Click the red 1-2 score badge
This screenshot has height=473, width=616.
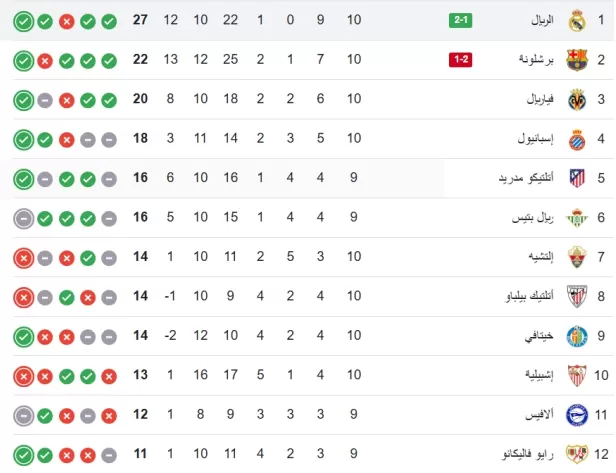point(461,60)
